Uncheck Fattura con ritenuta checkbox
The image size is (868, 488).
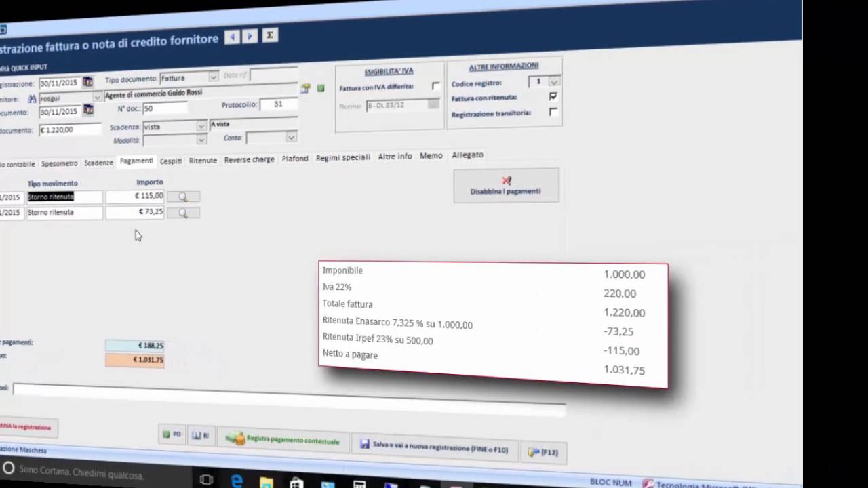click(x=553, y=96)
